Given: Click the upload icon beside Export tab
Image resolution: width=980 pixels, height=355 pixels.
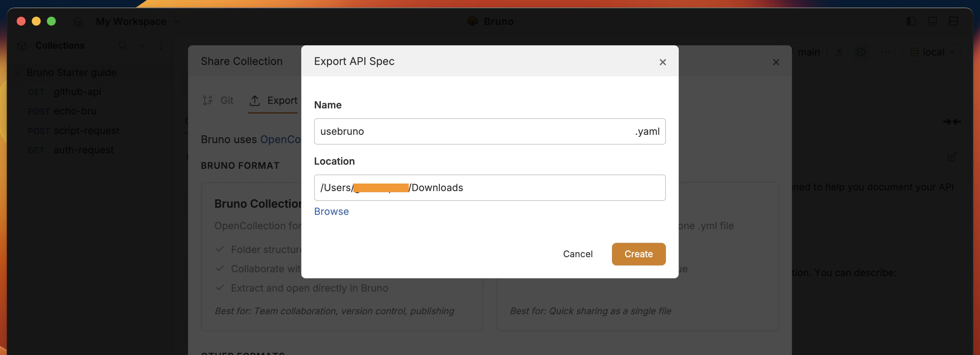Looking at the screenshot, I should (x=254, y=100).
